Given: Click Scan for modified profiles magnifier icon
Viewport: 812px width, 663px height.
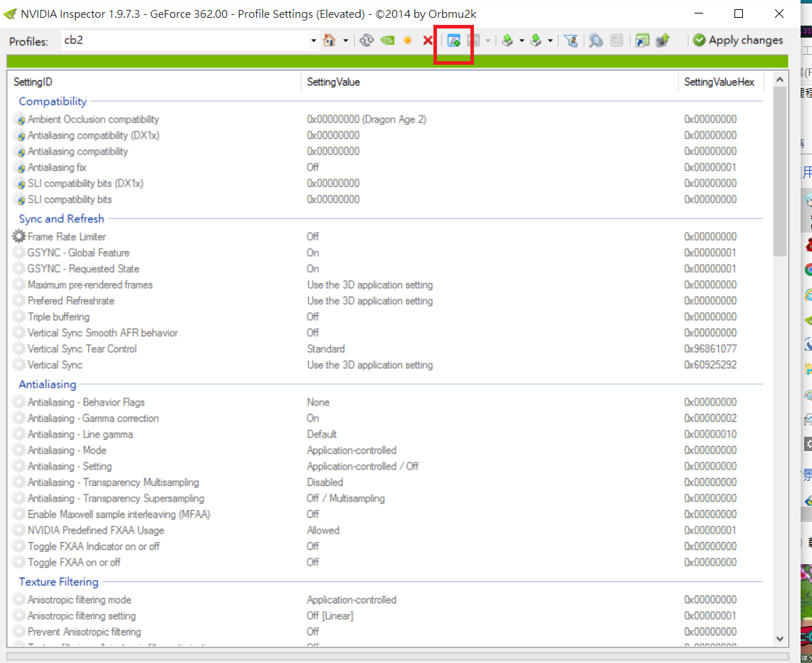Looking at the screenshot, I should (x=596, y=41).
